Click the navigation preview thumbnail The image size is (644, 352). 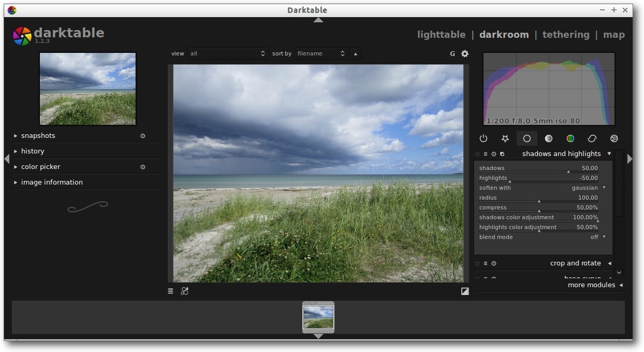coord(87,89)
